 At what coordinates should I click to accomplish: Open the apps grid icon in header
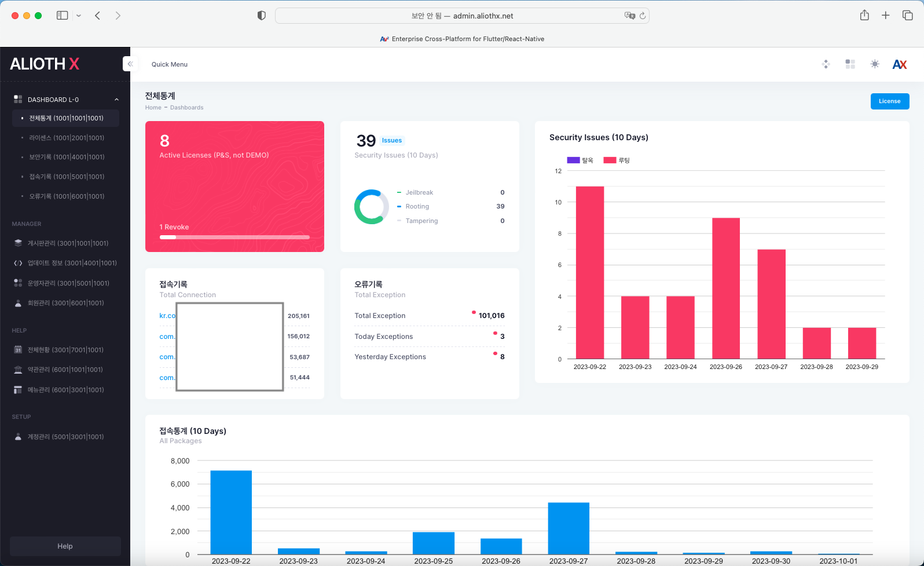850,64
